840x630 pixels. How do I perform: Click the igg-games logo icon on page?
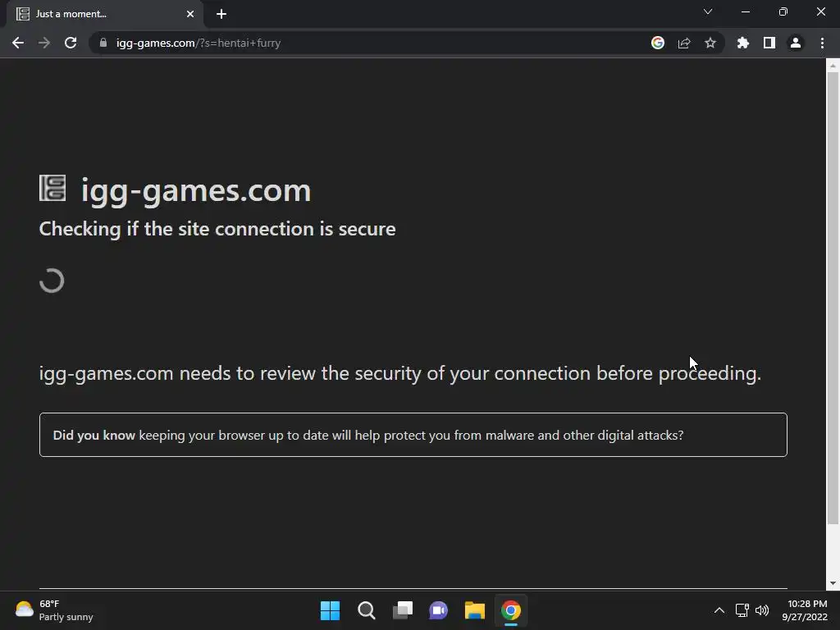52,188
